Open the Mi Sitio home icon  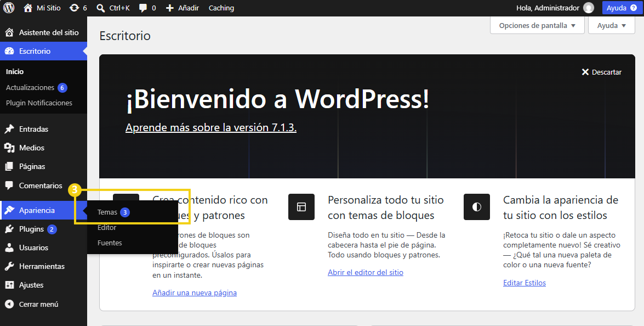click(x=28, y=8)
